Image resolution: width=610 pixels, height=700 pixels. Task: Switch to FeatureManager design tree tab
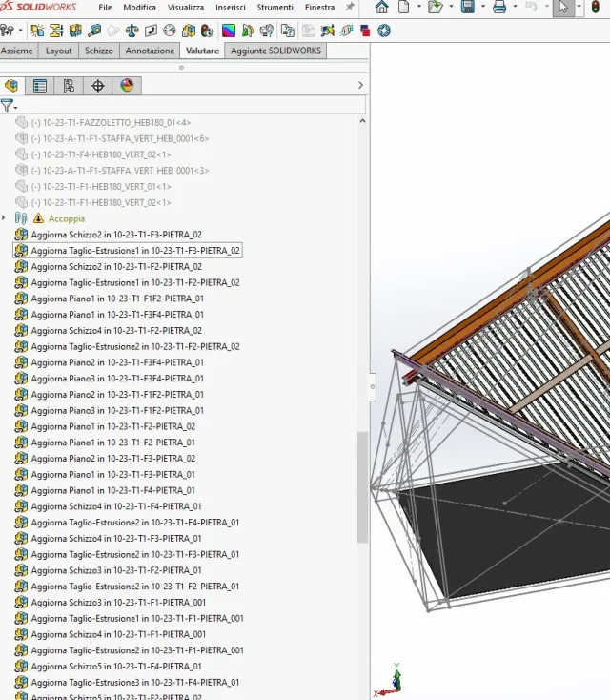11,85
